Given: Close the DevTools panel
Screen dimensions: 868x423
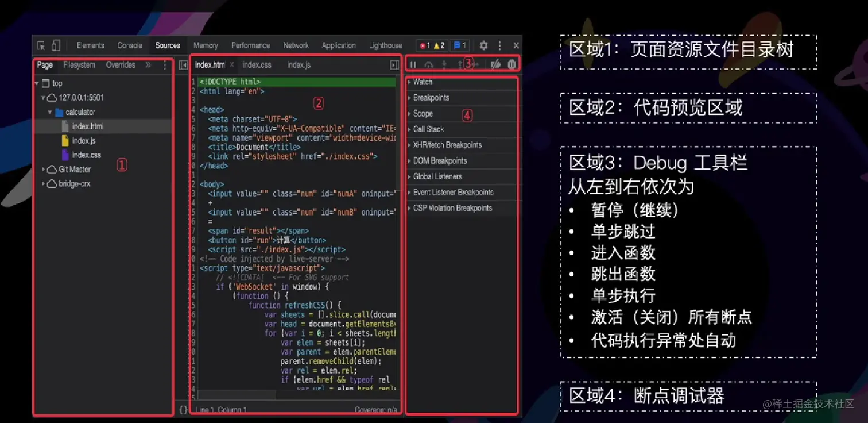Looking at the screenshot, I should [x=516, y=45].
